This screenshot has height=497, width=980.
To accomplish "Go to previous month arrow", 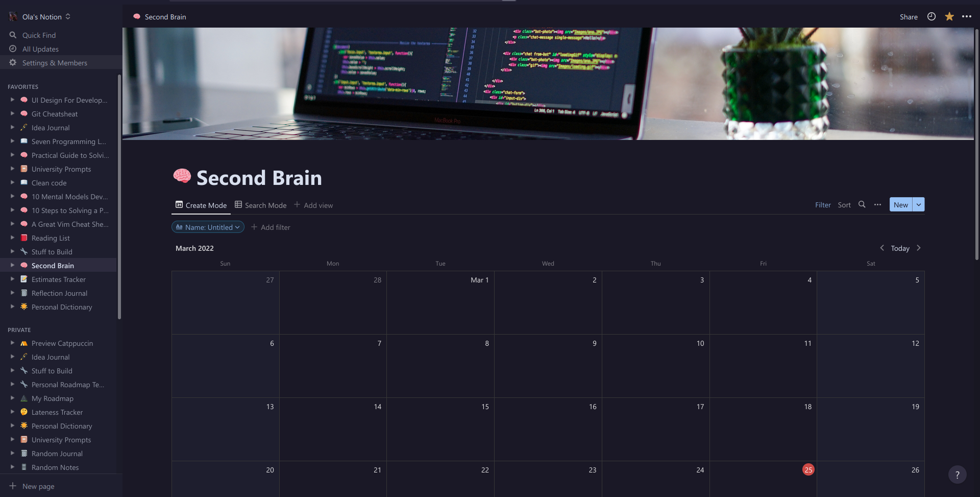I will (882, 248).
